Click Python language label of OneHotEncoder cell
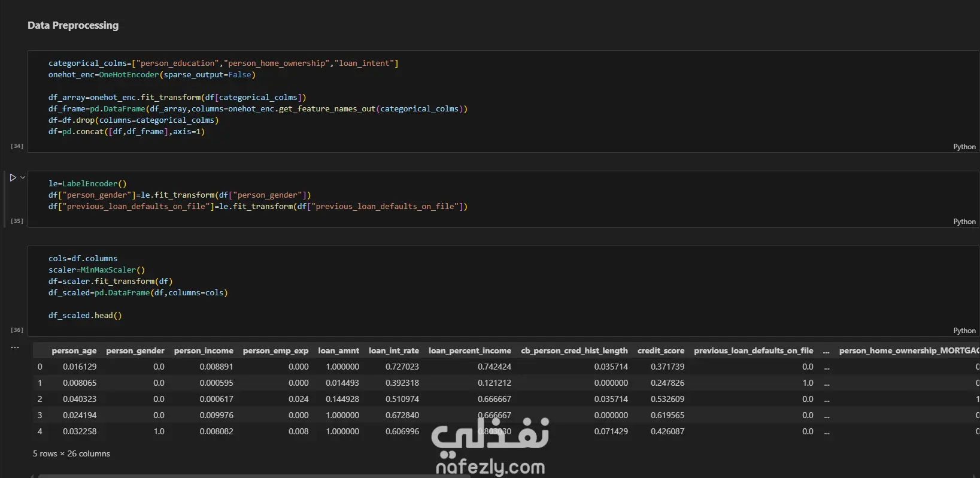Screen dimensions: 980x478 pos(964,147)
